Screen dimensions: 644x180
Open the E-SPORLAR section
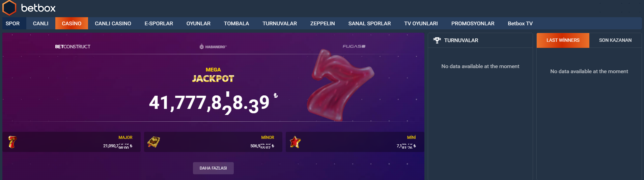159,23
